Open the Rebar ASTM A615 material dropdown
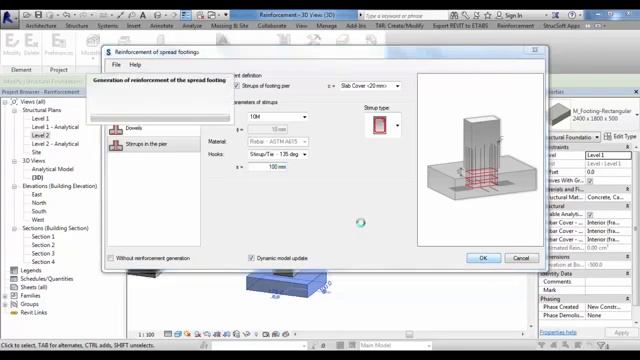The image size is (640, 360). point(278,142)
